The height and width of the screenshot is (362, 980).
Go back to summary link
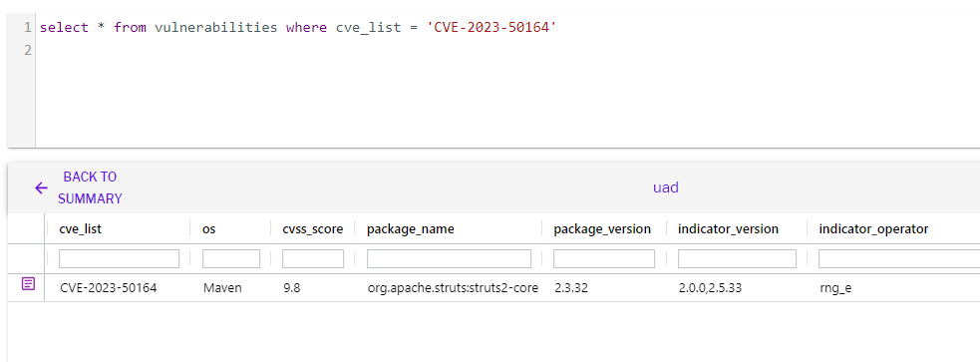coord(90,187)
